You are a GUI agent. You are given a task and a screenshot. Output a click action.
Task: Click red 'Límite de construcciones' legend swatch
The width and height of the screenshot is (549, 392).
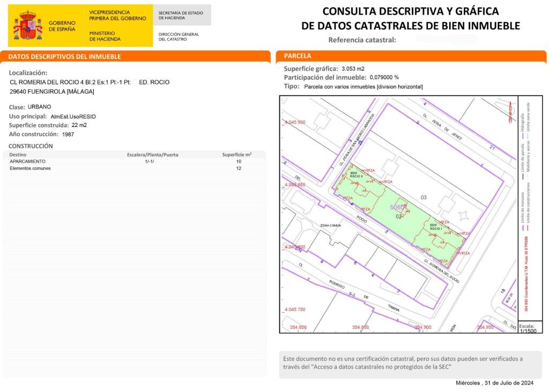click(528, 228)
